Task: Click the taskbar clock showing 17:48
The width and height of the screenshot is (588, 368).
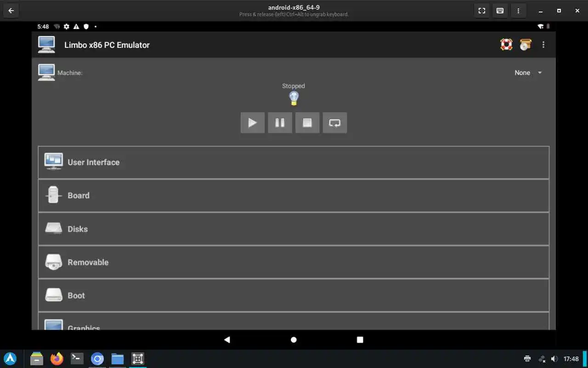Action: point(571,359)
